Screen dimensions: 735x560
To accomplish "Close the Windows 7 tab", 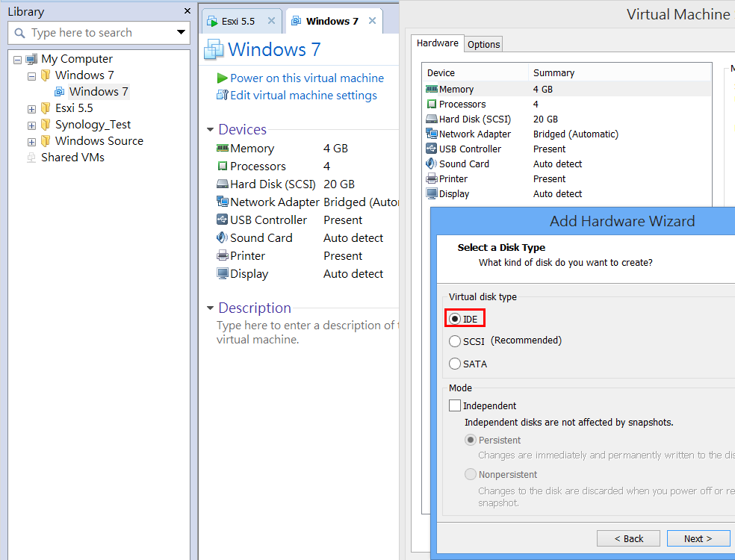I will point(372,21).
